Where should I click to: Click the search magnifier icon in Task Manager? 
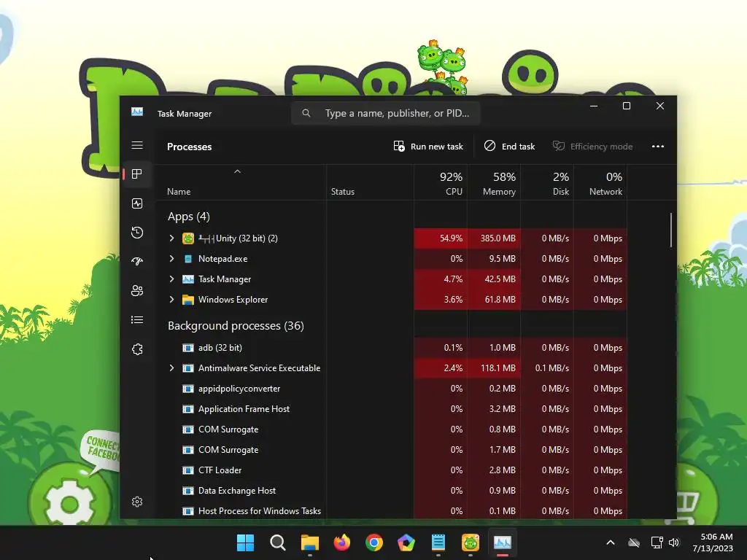[x=306, y=113]
